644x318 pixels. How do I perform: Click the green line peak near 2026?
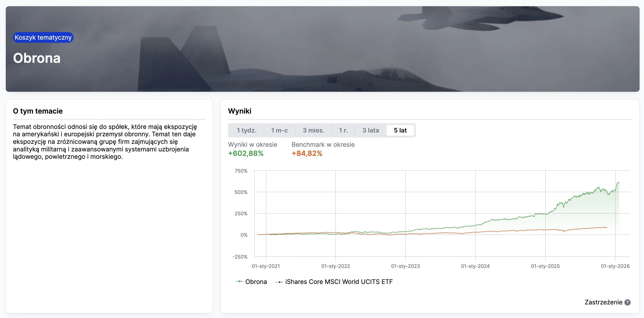click(x=619, y=182)
